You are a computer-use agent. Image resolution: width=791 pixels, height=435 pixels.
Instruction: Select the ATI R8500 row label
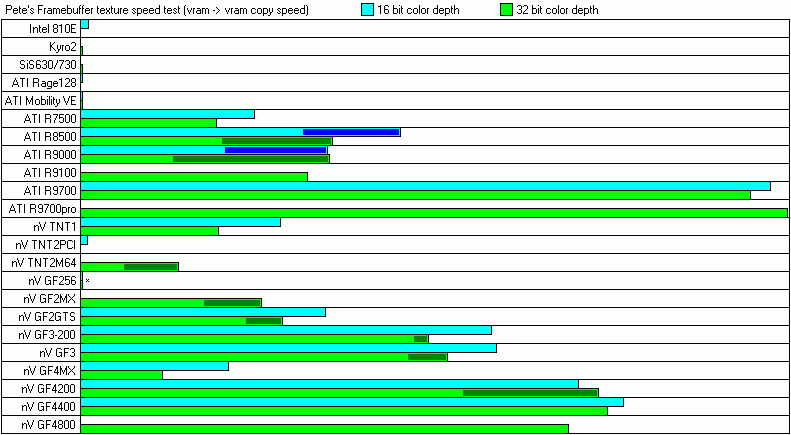coord(50,137)
